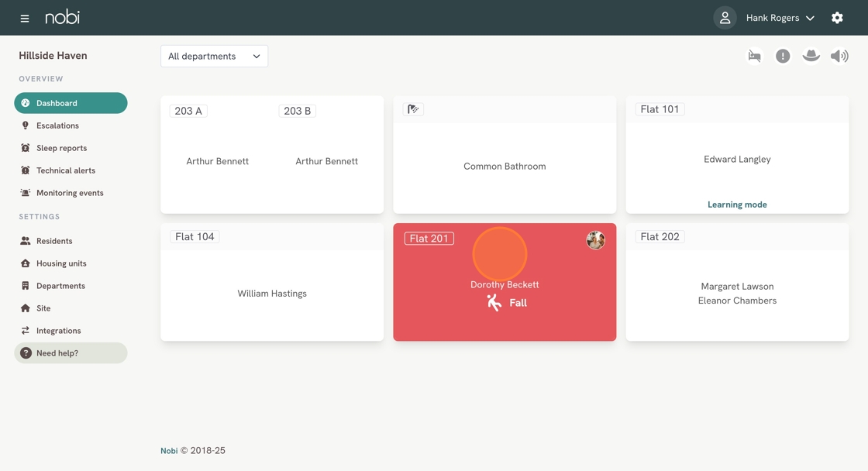This screenshot has width=868, height=471.
Task: Mute the alert sound speaker icon
Action: coord(839,56)
